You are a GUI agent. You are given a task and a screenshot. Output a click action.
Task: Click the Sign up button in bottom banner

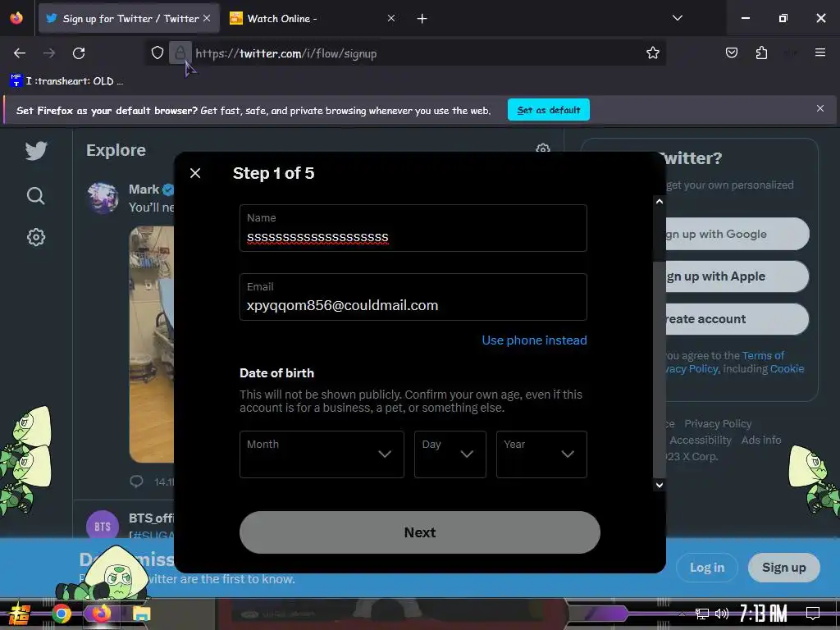[x=783, y=568]
